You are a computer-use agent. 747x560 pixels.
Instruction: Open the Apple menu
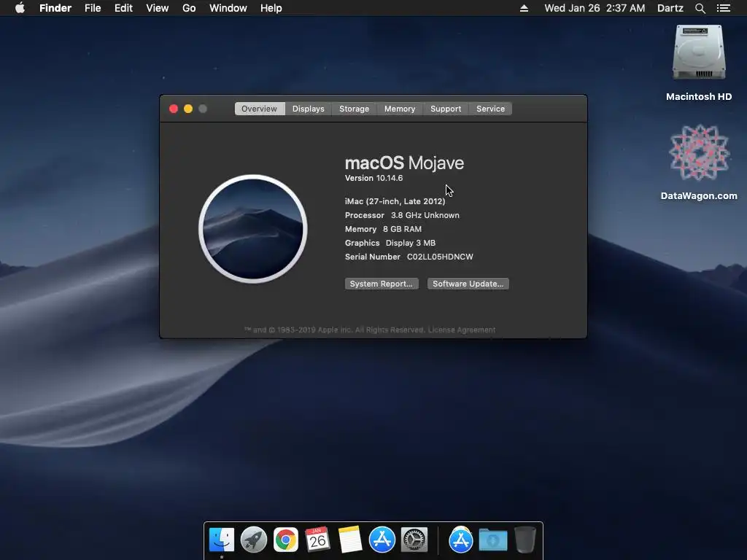tap(20, 8)
